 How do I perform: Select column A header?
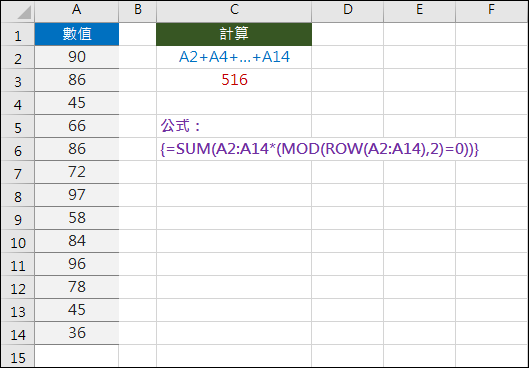coord(77,10)
